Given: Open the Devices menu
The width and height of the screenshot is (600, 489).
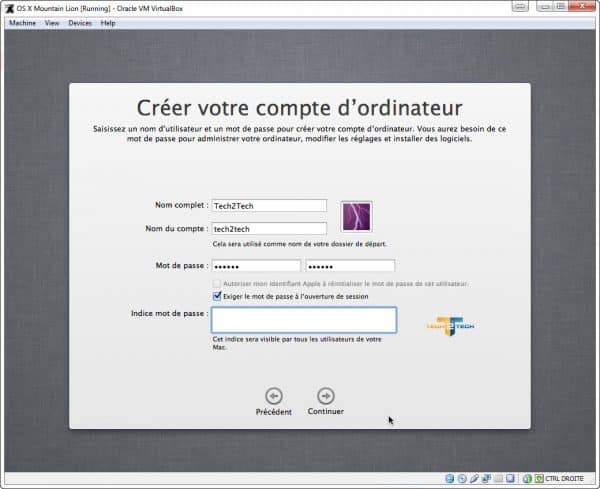Looking at the screenshot, I should tap(80, 22).
